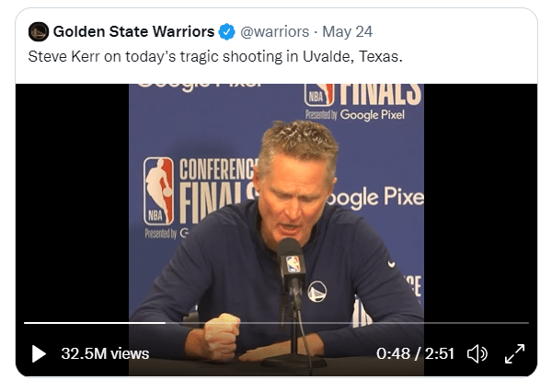The image size is (552, 392).
Task: Click the May 24 tweet date
Action: 340,32
